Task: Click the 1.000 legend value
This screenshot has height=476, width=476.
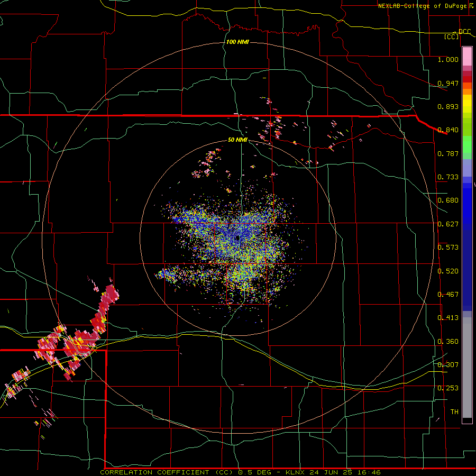Action: pos(448,59)
